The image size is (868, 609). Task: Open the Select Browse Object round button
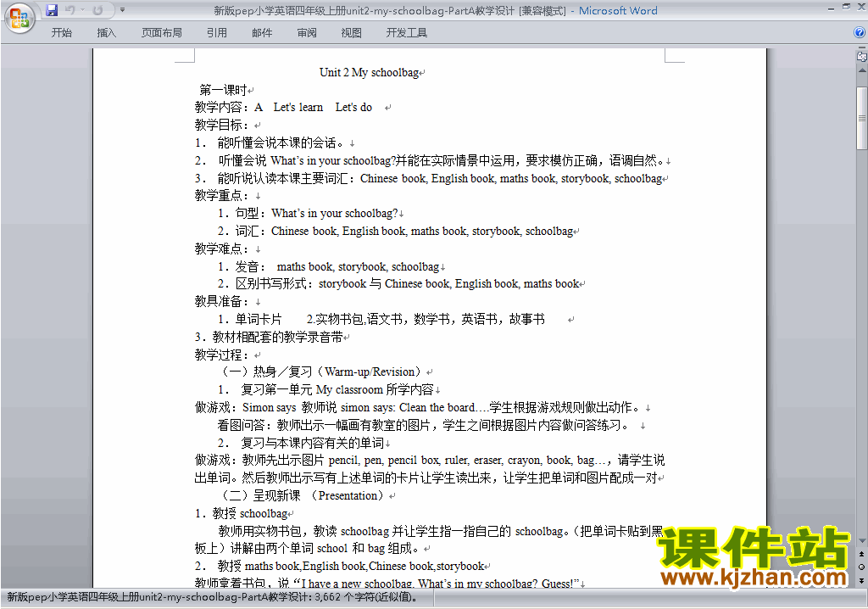[x=861, y=567]
